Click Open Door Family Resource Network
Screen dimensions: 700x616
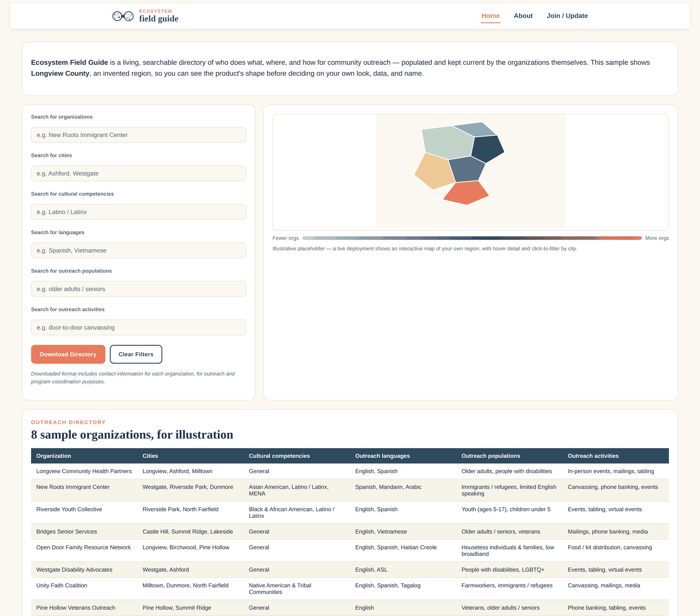coord(84,548)
